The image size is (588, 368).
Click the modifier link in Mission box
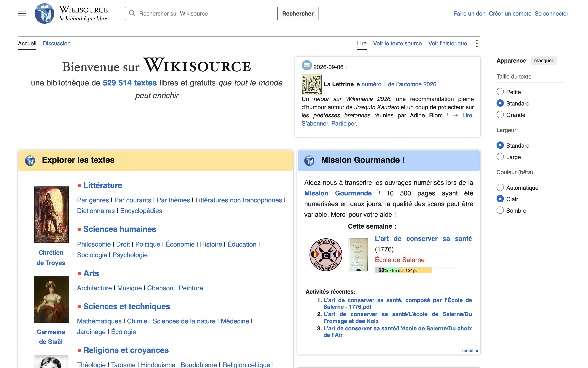470,350
